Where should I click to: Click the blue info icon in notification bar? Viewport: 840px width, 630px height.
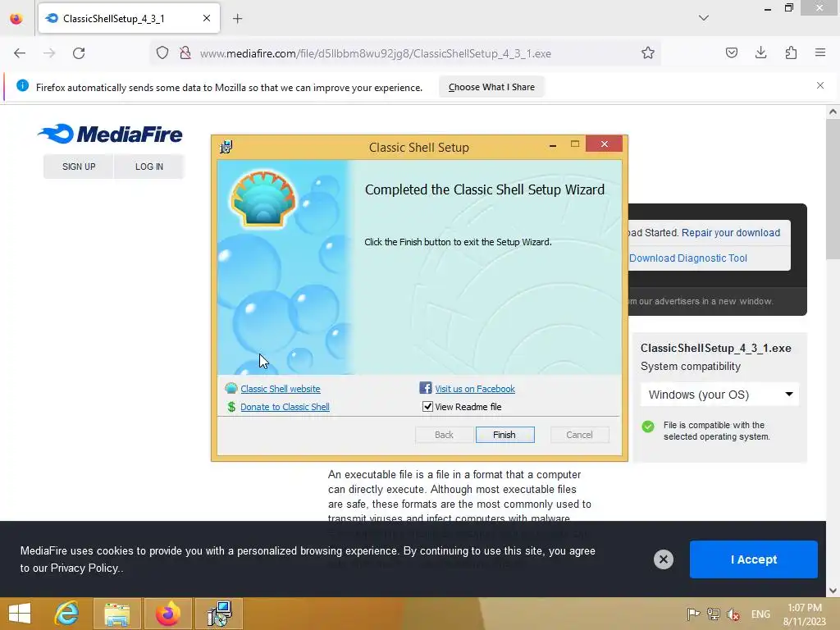22,85
